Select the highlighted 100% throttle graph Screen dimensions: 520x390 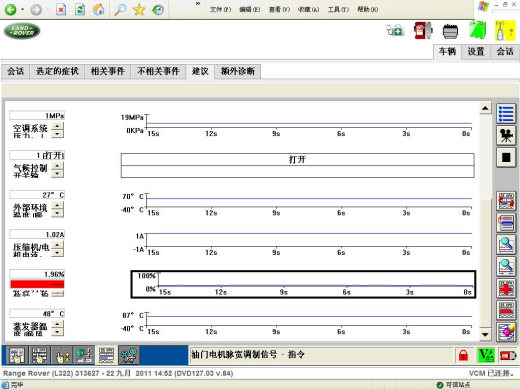pyautogui.click(x=303, y=284)
